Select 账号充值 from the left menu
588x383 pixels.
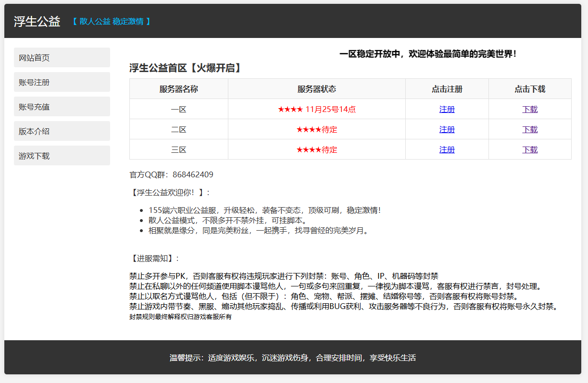62,107
